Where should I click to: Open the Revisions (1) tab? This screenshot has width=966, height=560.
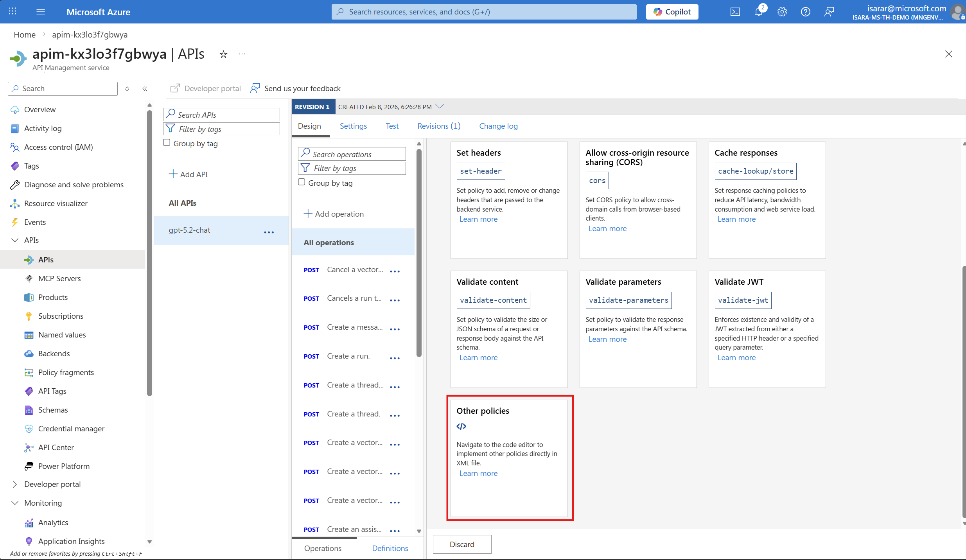[439, 126]
